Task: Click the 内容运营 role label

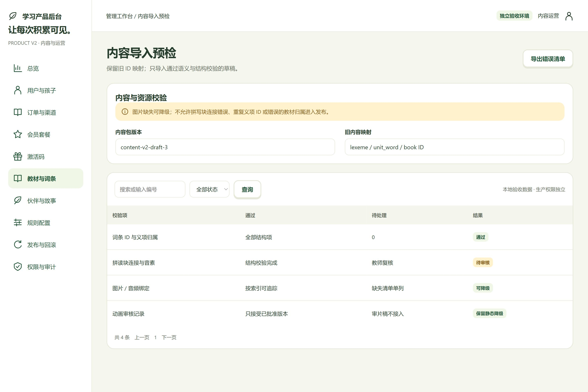Action: (x=548, y=16)
